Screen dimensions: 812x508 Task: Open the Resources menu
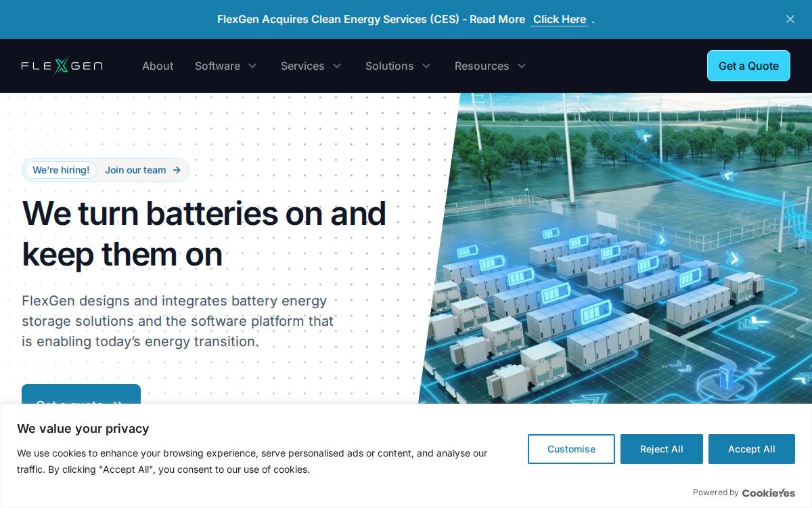(482, 66)
